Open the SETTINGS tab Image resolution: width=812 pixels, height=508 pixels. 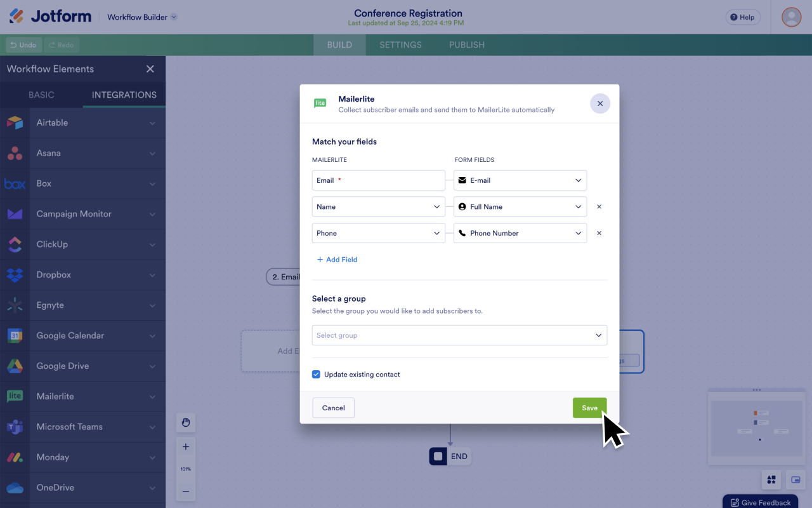pyautogui.click(x=400, y=45)
